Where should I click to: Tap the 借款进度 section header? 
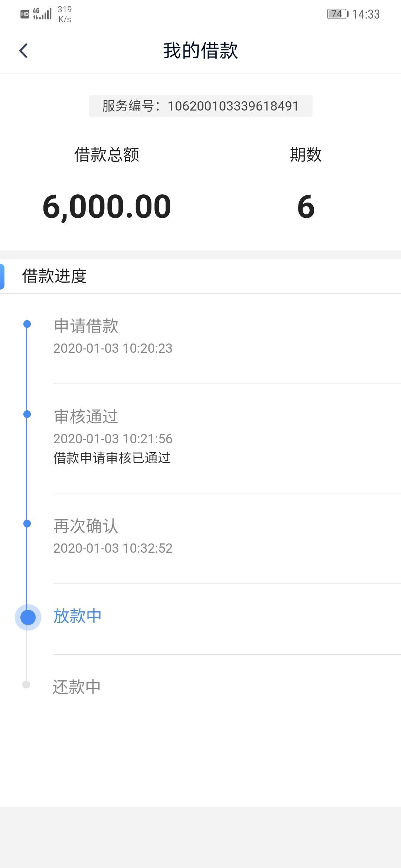[200, 276]
